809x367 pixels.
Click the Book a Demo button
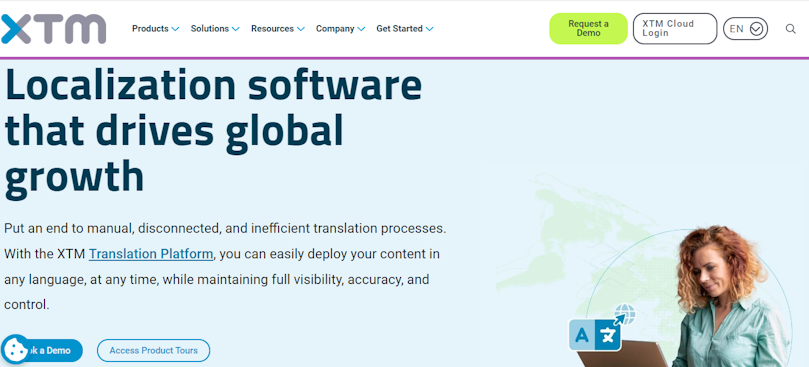tap(49, 350)
